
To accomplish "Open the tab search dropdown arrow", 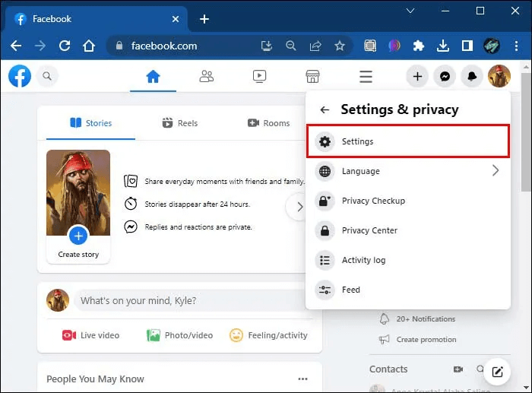I will (410, 11).
